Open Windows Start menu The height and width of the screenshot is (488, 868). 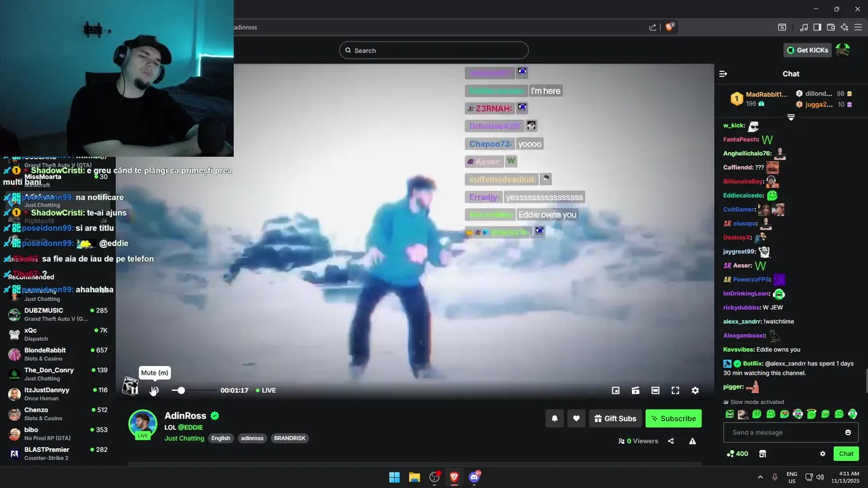394,477
